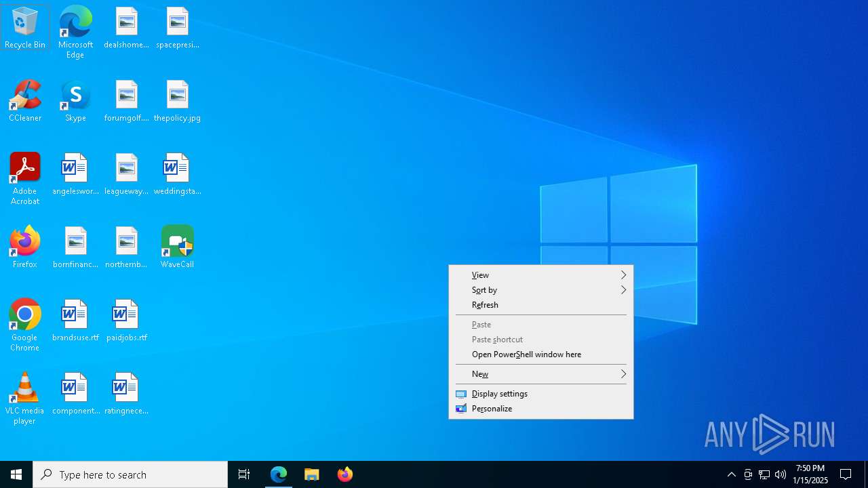Select the Firefox desktop shortcut
The width and height of the screenshot is (868, 488).
click(25, 247)
